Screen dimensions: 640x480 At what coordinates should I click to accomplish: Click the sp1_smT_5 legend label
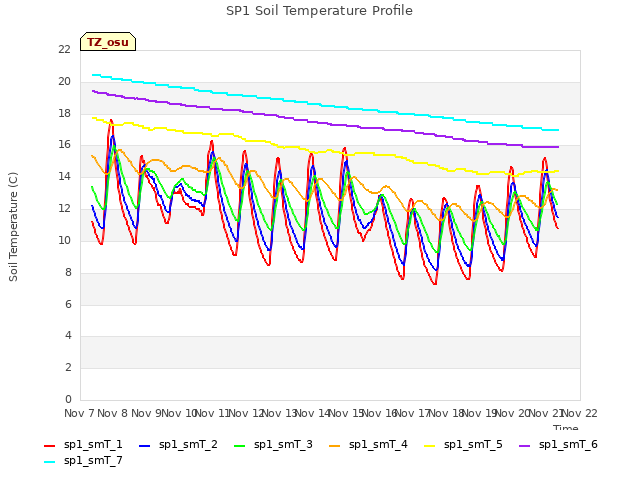(x=473, y=444)
